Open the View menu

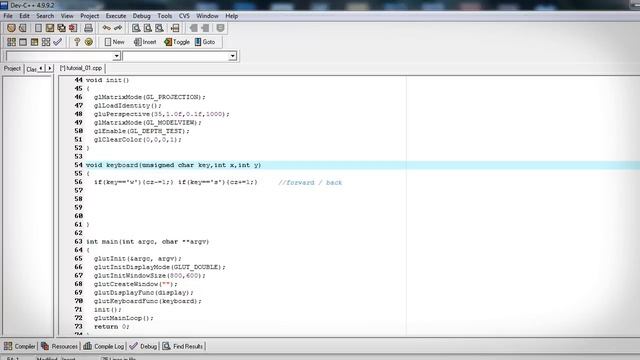pyautogui.click(x=67, y=16)
